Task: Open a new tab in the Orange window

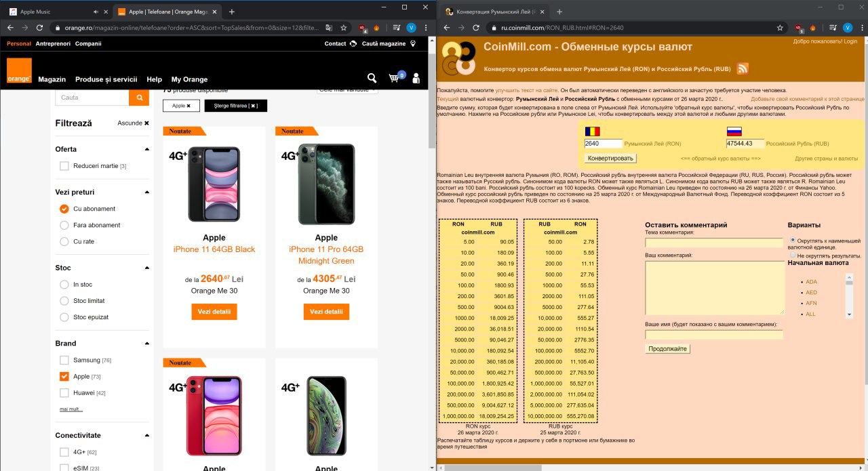Action: 232,12
